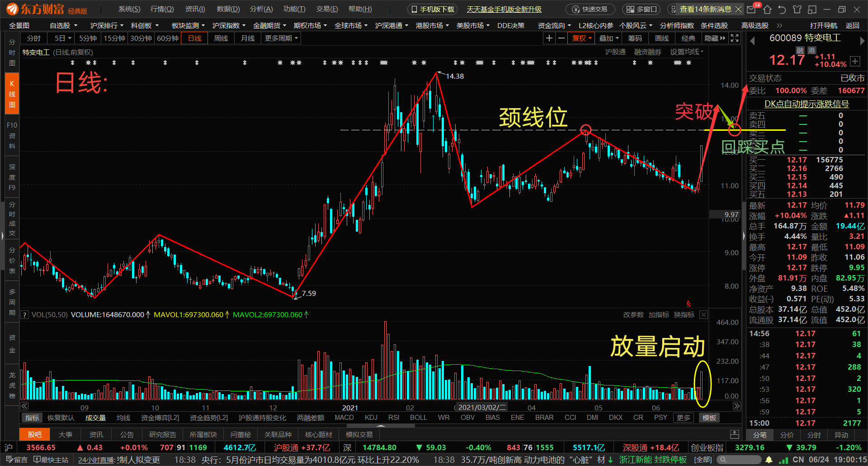The image size is (868, 466).
Task: Click 恢复默认 to restore default indicators
Action: (61, 418)
